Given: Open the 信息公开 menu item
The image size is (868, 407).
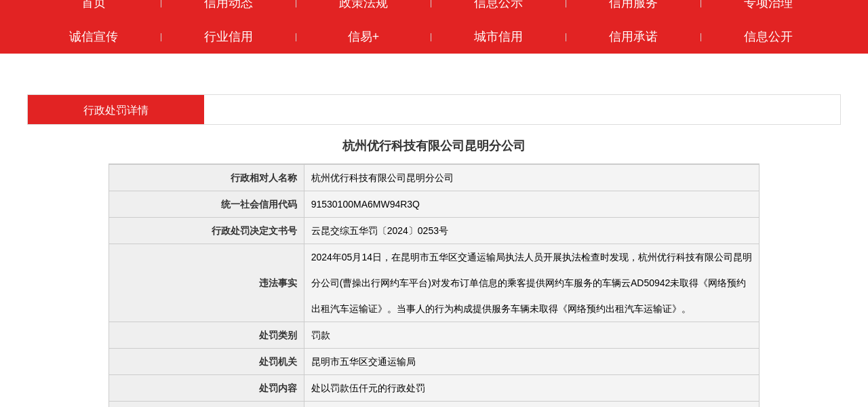Looking at the screenshot, I should 768,37.
